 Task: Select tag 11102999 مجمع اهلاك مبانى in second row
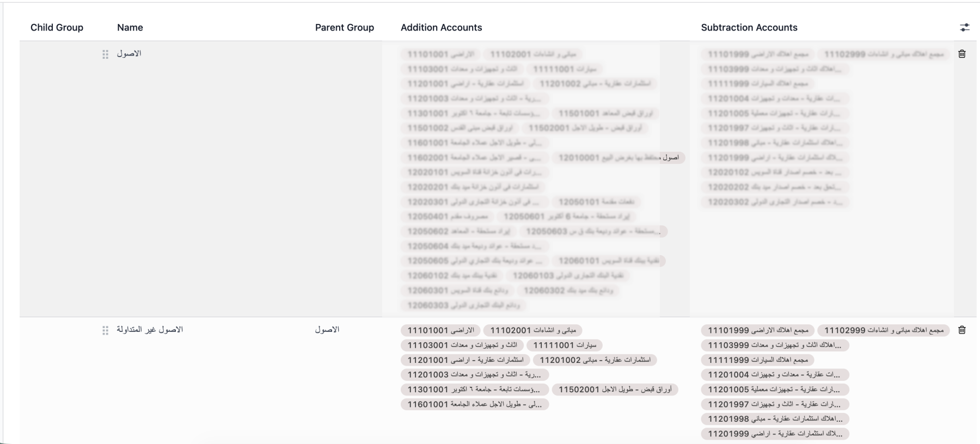(884, 330)
